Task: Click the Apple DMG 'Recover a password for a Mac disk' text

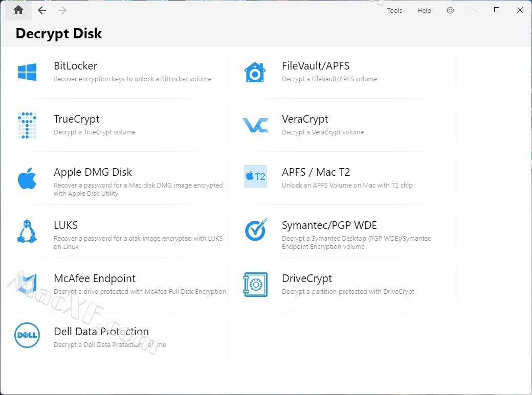Action: click(138, 189)
